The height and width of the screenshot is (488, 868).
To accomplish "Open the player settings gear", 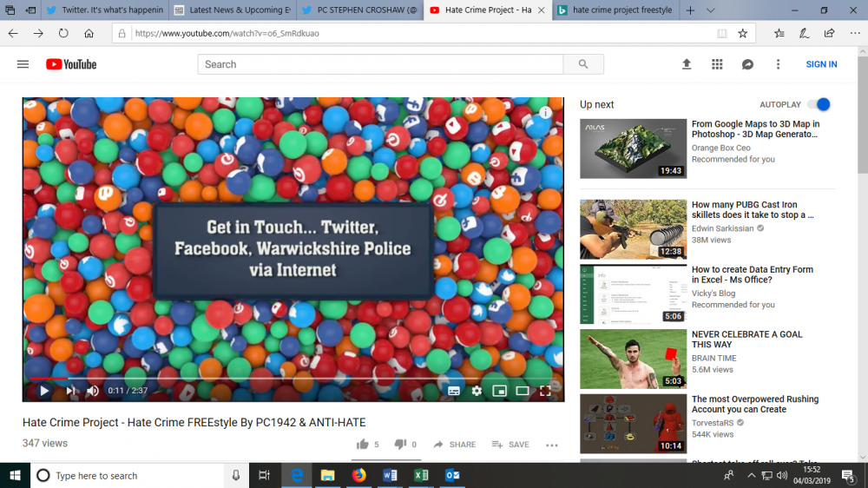I will click(x=477, y=391).
